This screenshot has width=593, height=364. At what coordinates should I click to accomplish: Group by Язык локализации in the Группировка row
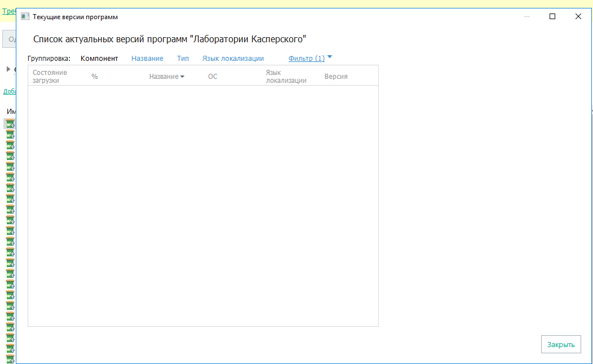tap(233, 59)
